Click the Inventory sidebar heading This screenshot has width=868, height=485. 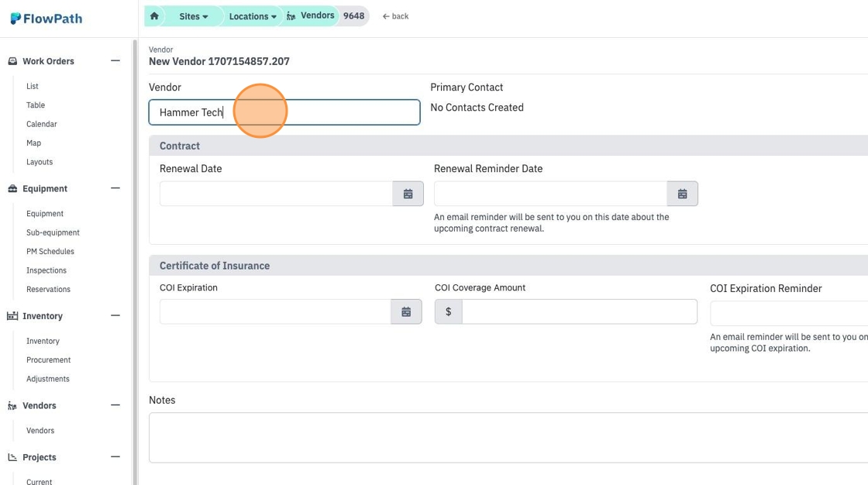coord(43,316)
